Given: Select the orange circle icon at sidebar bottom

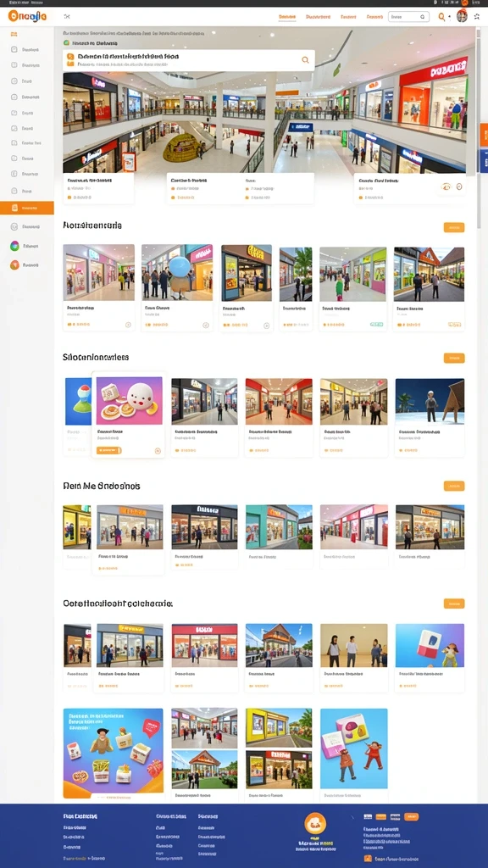Looking at the screenshot, I should (x=14, y=264).
